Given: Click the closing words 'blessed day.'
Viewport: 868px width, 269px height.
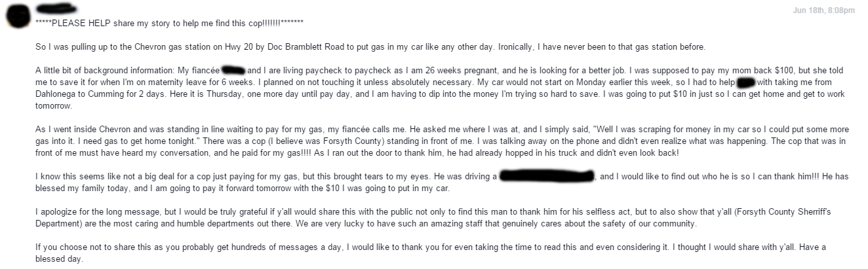Looking at the screenshot, I should click(60, 259).
